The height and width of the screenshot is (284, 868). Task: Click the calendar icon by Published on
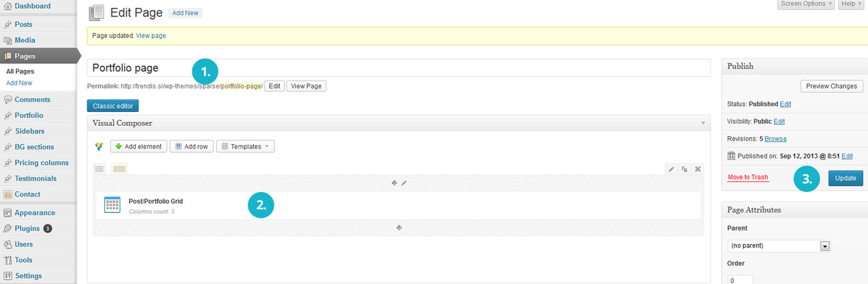(731, 155)
